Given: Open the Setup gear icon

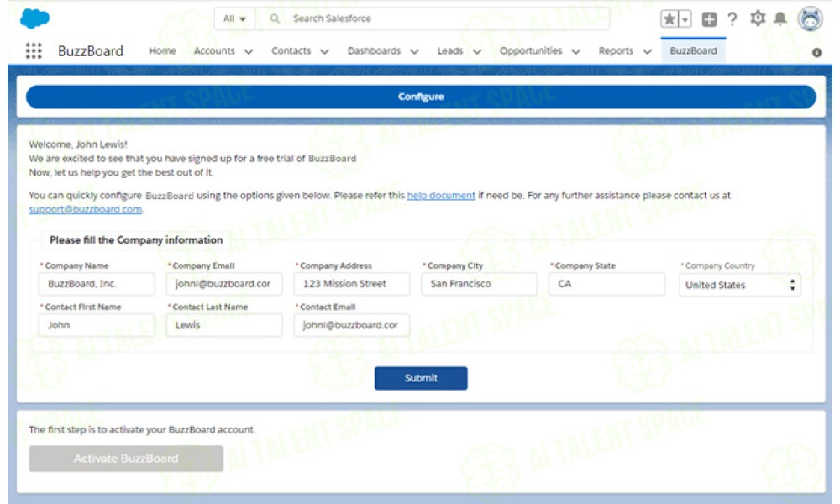Looking at the screenshot, I should [758, 18].
